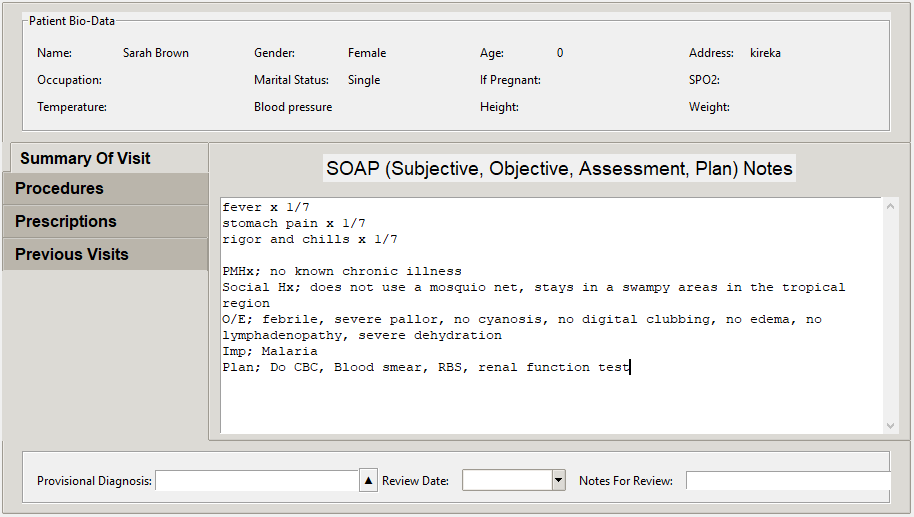This screenshot has height=517, width=914.
Task: Click the 'Patient Bio-Data' group title
Action: [72, 21]
